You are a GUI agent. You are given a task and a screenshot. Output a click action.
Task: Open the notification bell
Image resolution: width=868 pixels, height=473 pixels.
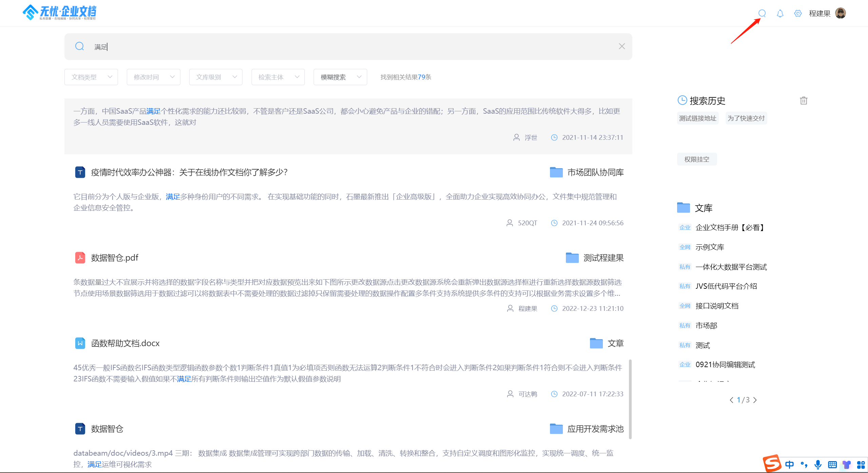[x=780, y=13]
